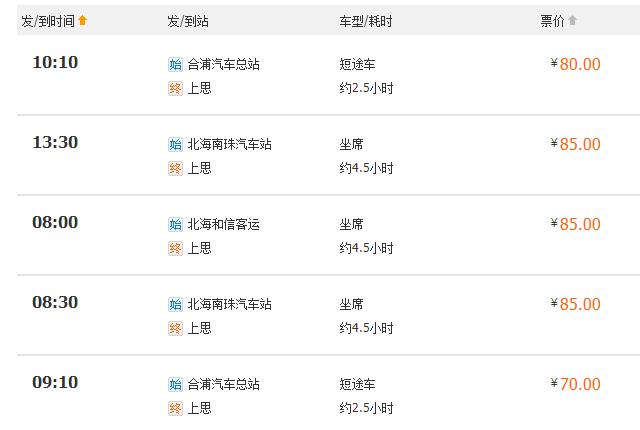
Task: Click the 发/到站 column header
Action: coord(188,21)
